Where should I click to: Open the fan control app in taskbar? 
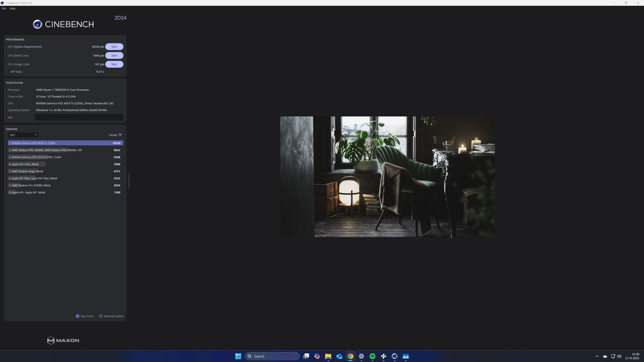(x=383, y=356)
